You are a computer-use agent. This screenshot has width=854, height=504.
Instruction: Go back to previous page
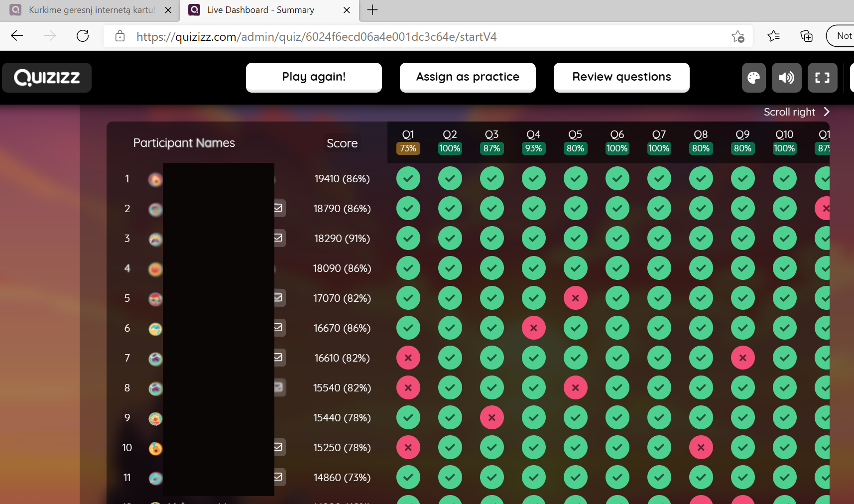click(17, 36)
